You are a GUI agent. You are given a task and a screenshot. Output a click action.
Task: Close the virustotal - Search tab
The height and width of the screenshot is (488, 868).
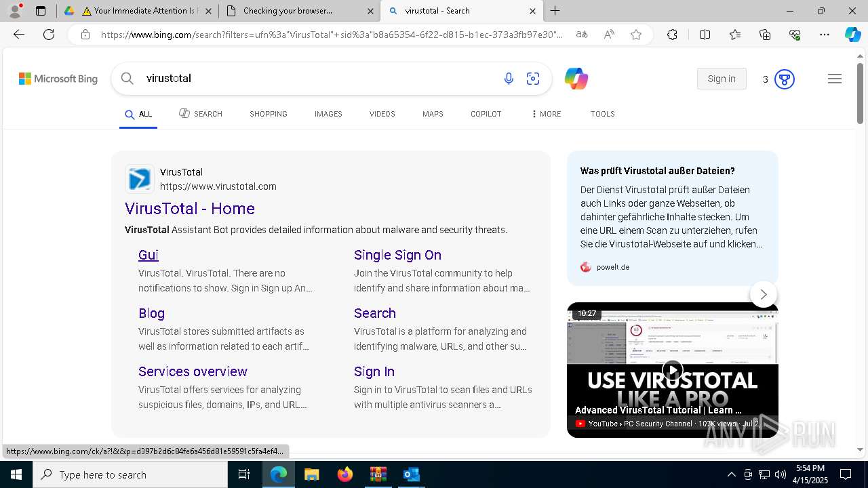532,11
